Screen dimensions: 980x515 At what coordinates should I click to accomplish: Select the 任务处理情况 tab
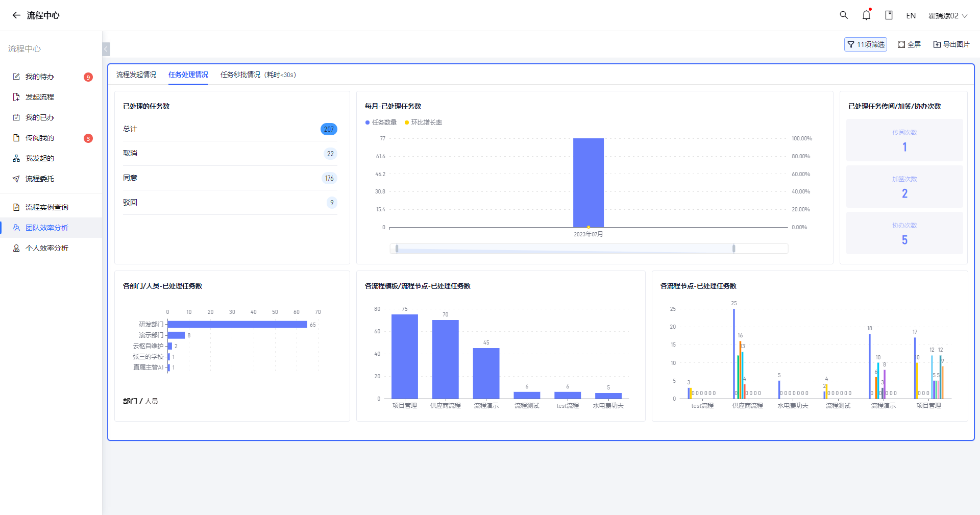click(x=188, y=75)
